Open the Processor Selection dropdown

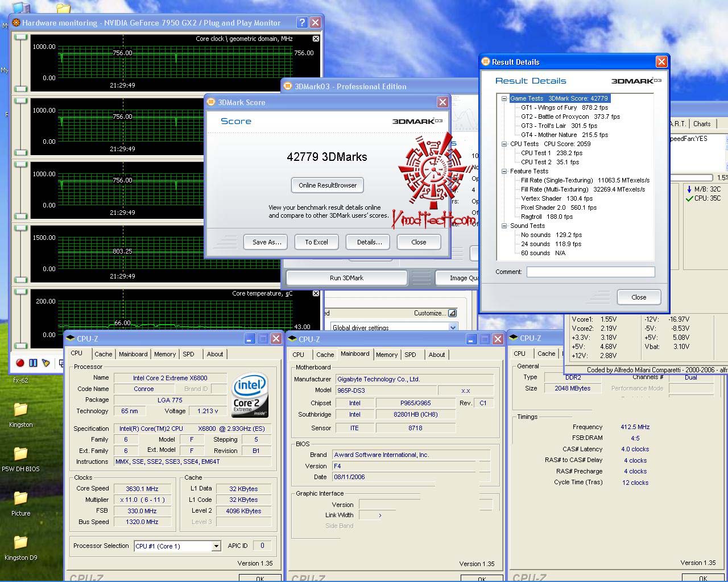216,546
